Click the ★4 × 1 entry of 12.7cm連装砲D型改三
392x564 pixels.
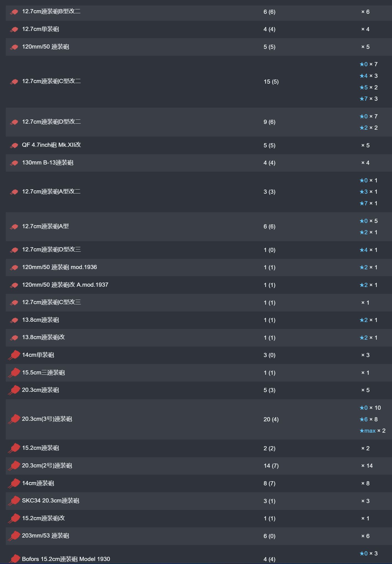[x=369, y=250]
